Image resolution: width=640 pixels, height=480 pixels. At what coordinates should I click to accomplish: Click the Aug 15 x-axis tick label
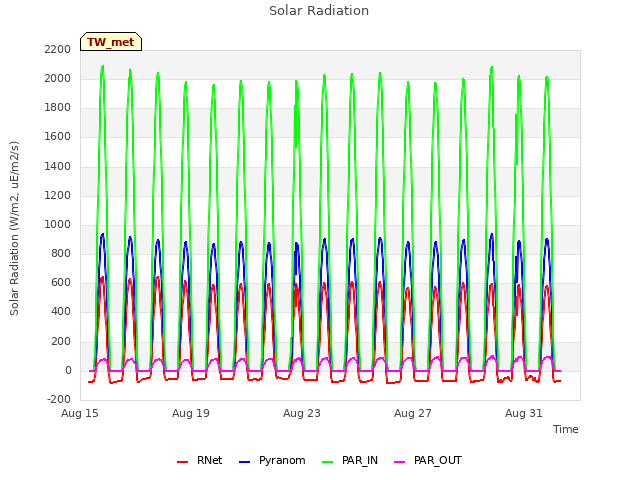[80, 413]
